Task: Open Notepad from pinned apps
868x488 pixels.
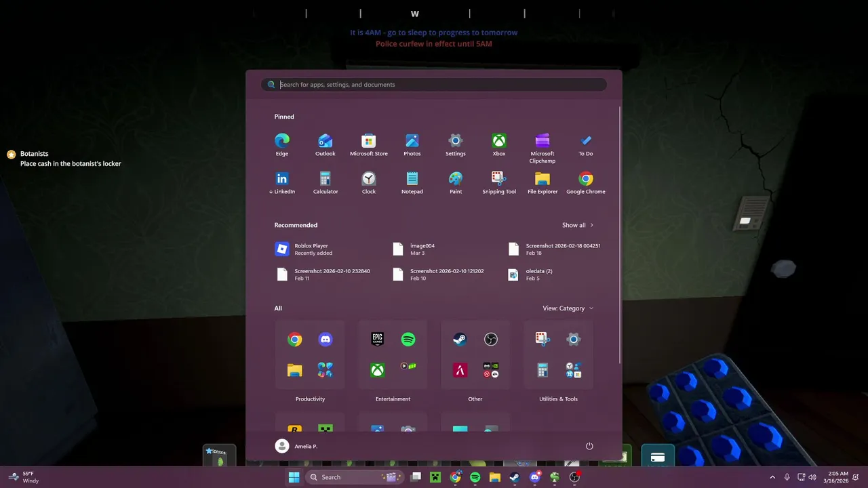Action: coord(412,182)
